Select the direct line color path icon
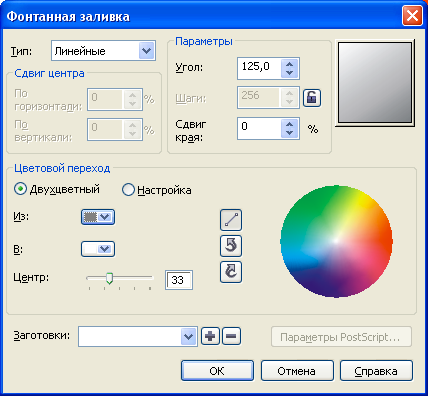Image resolution: width=428 pixels, height=396 pixels. point(231,220)
